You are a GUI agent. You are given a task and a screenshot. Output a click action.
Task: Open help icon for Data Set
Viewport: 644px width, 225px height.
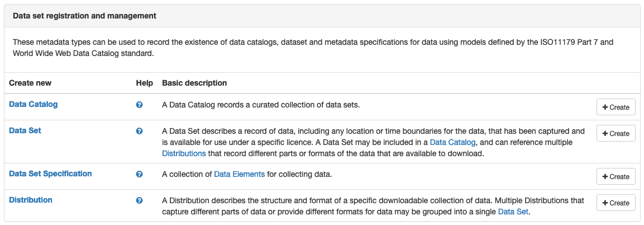(139, 131)
